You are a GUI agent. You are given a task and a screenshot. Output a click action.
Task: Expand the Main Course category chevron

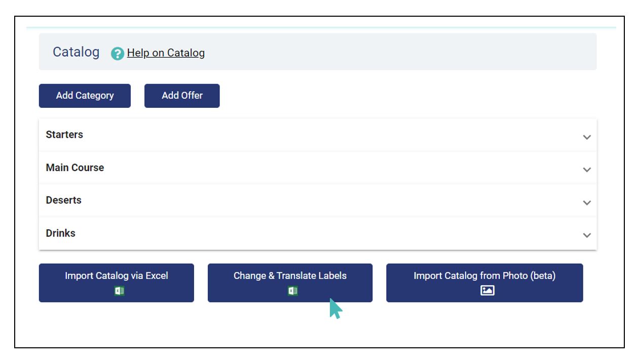(x=587, y=170)
